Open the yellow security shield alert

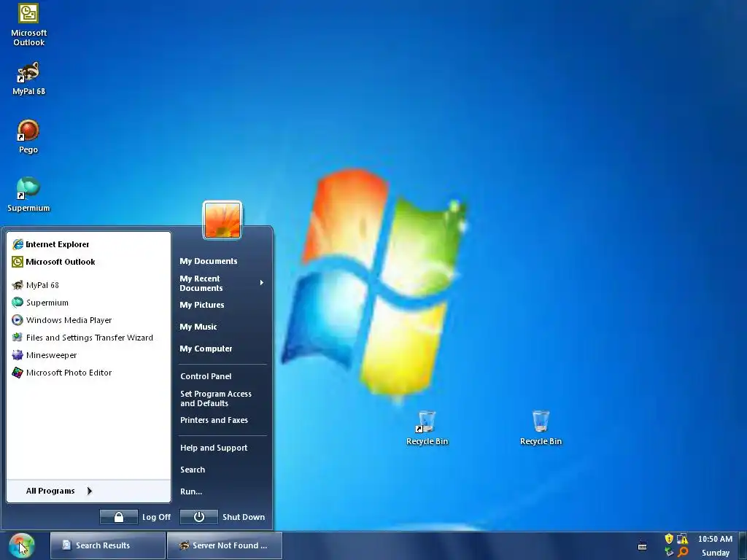(669, 539)
